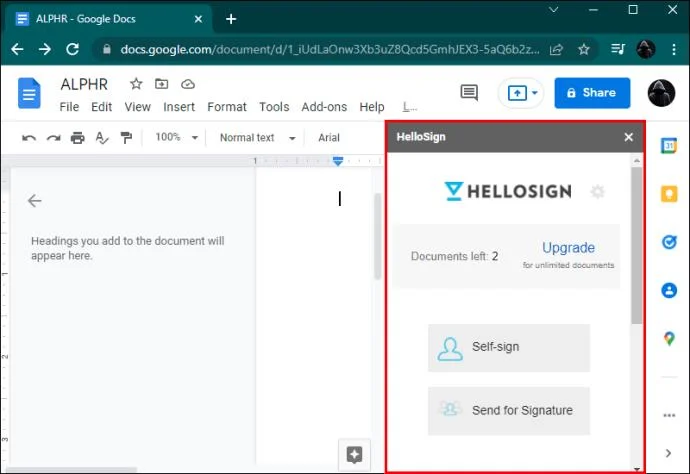Viewport: 690px width, 474px height.
Task: Open Chrome three-dot menu
Action: coord(673,49)
